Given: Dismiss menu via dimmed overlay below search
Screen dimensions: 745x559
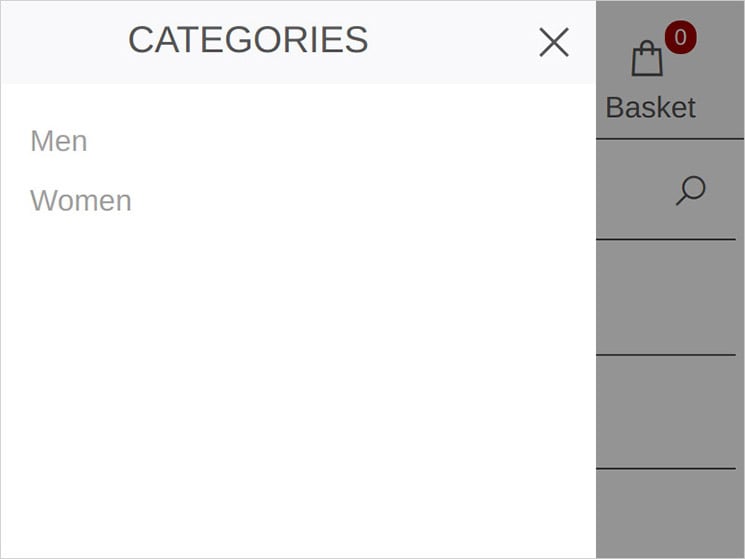Looking at the screenshot, I should (666, 297).
